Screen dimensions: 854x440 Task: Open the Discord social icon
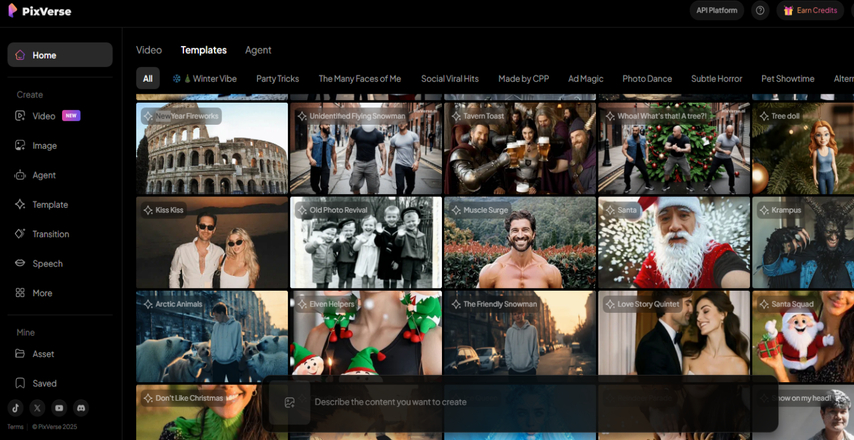(x=81, y=408)
